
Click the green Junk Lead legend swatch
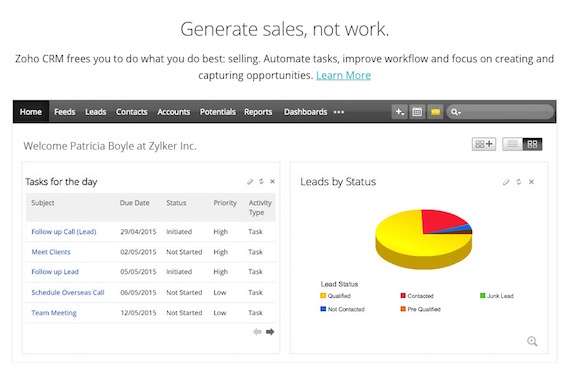point(482,296)
